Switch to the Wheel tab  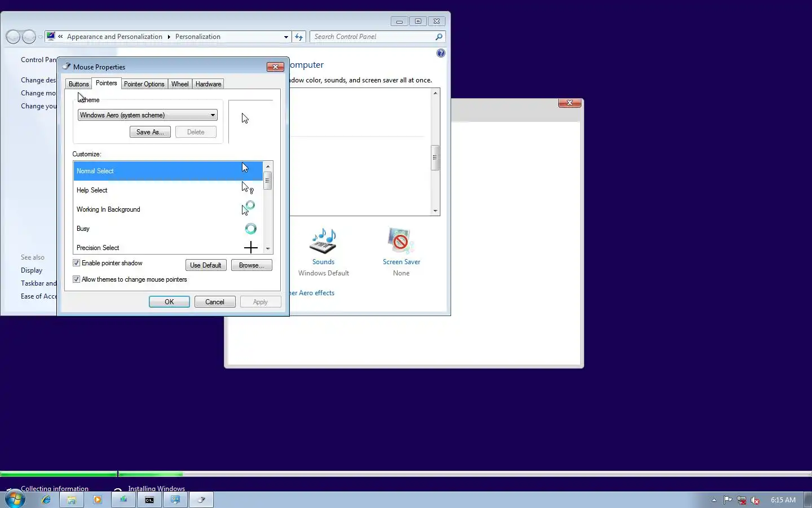(x=180, y=84)
